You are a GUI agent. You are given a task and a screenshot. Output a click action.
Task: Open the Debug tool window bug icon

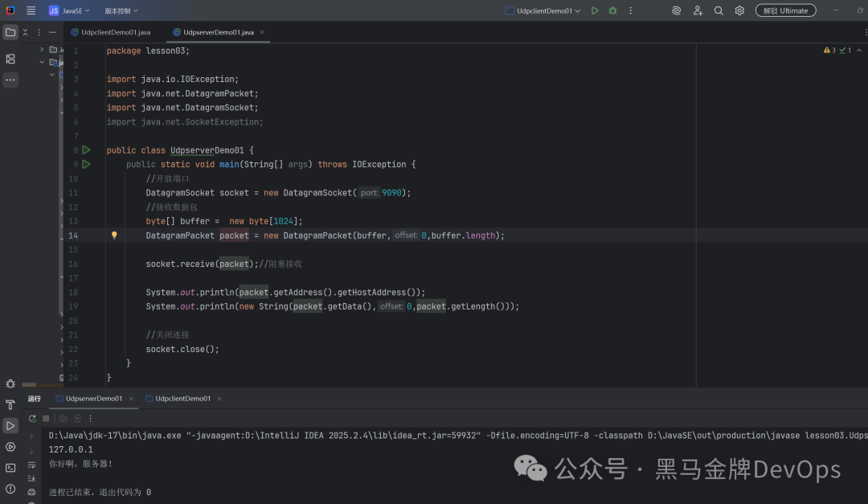(x=10, y=383)
